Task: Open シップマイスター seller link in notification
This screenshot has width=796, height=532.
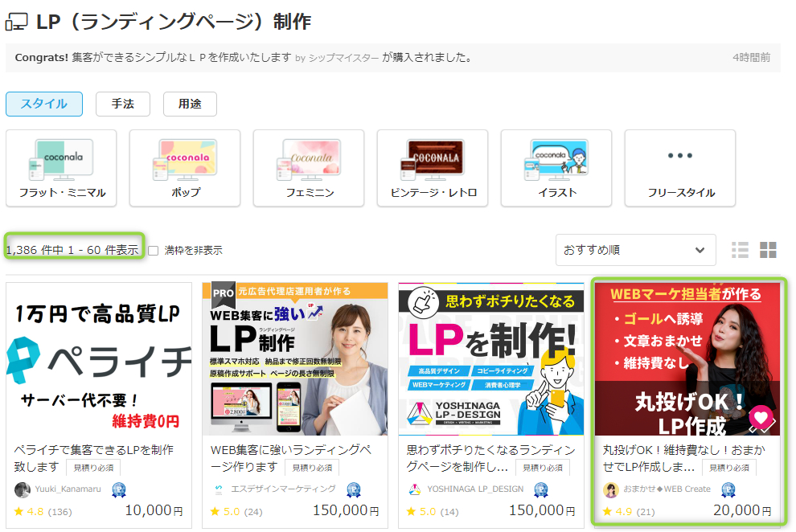Action: pos(343,58)
